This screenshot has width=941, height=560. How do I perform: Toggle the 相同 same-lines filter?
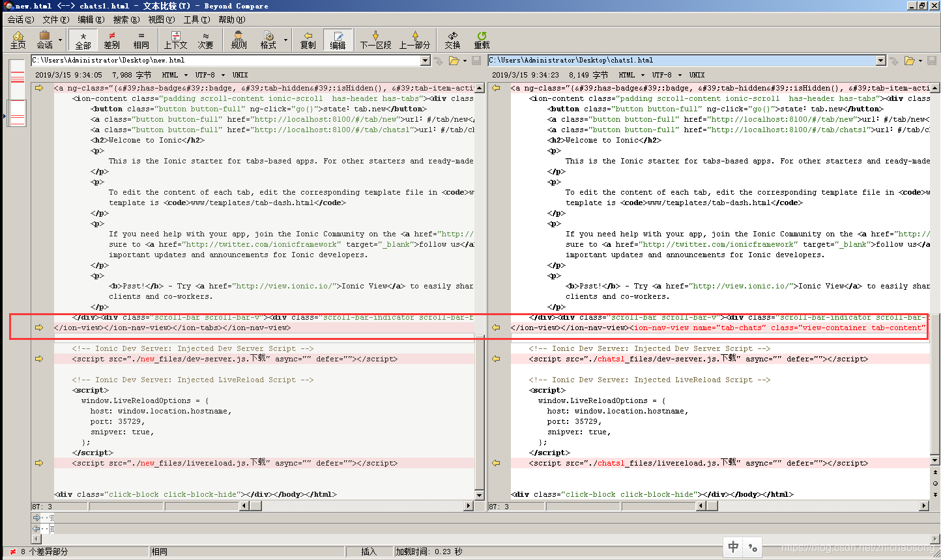(141, 40)
